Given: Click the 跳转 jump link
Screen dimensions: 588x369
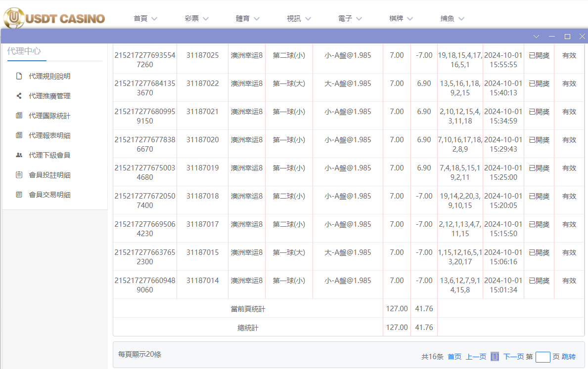Looking at the screenshot, I should click(x=569, y=357).
